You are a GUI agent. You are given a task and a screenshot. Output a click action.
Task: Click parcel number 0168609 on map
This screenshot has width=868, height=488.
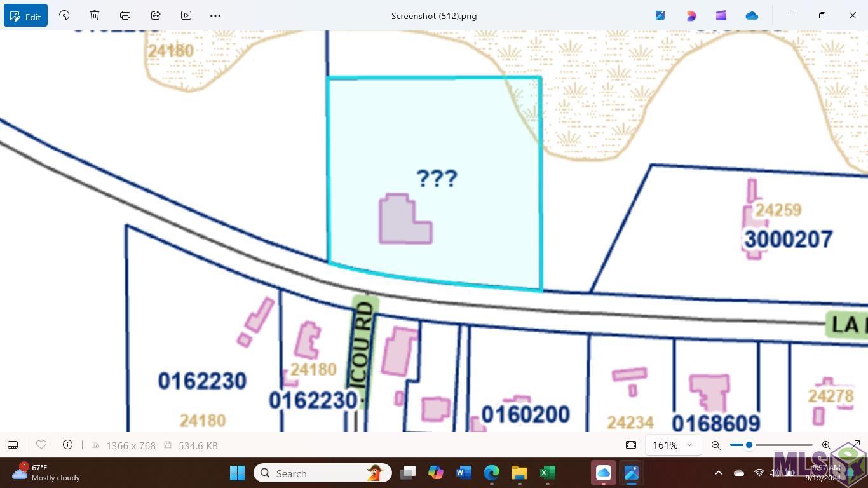coord(716,423)
